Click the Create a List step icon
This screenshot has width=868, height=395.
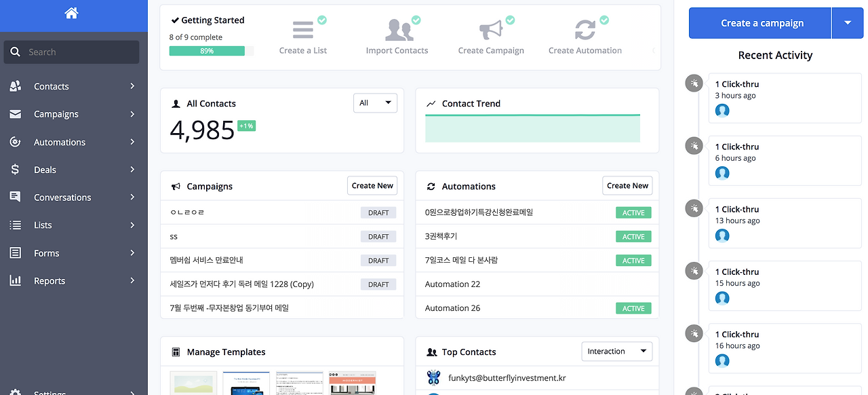pyautogui.click(x=303, y=30)
